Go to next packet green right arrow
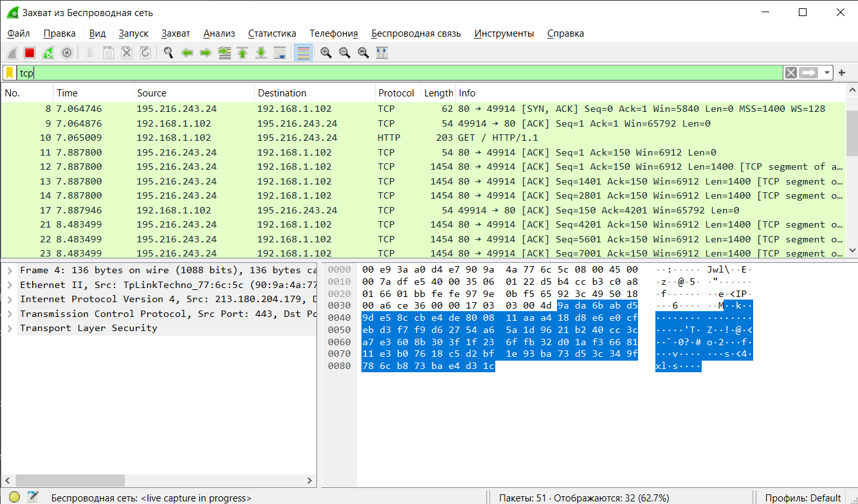Viewport: 858px width, 504px height. click(206, 53)
